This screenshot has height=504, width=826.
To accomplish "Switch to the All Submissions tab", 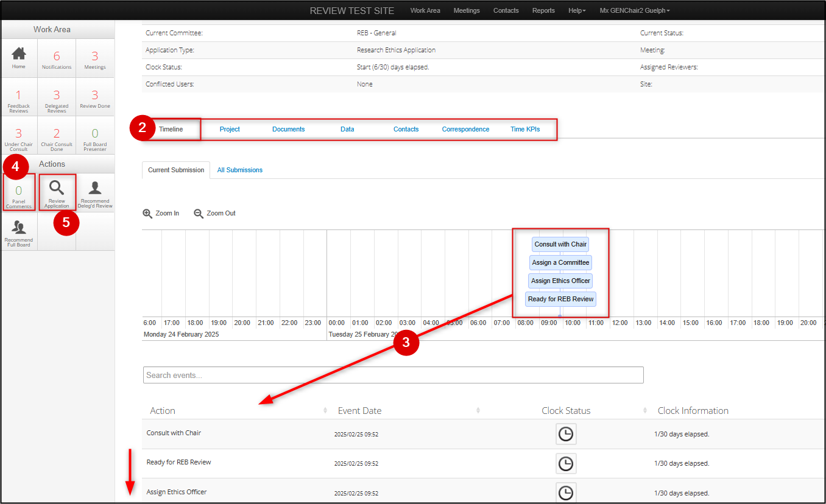I will pyautogui.click(x=240, y=170).
